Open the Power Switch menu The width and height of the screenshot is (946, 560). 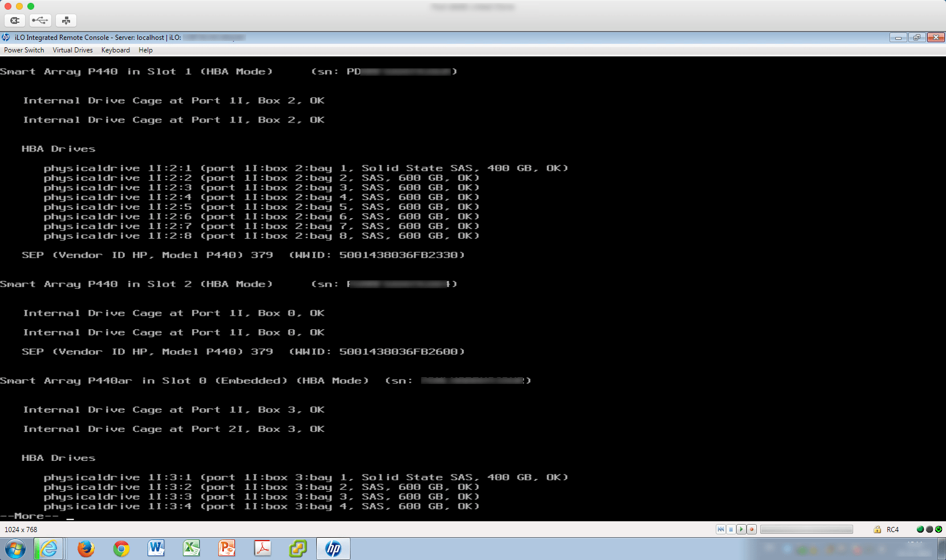tap(24, 50)
